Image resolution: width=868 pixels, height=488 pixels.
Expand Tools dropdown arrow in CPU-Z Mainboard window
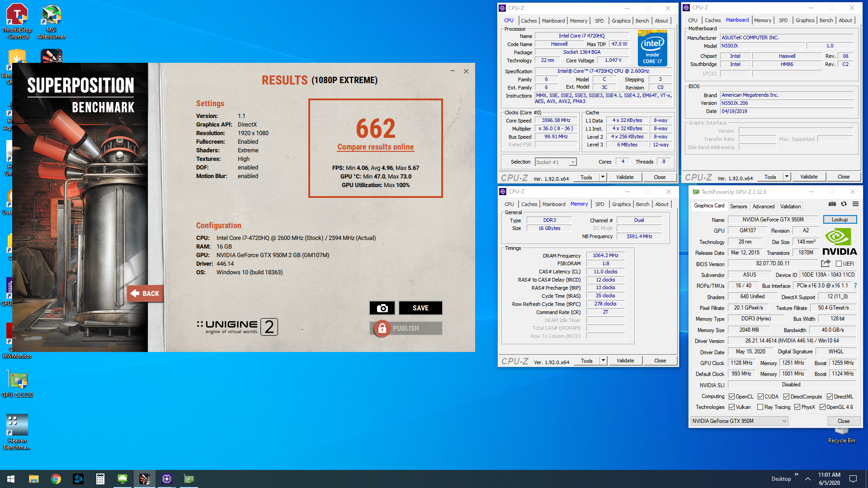787,177
